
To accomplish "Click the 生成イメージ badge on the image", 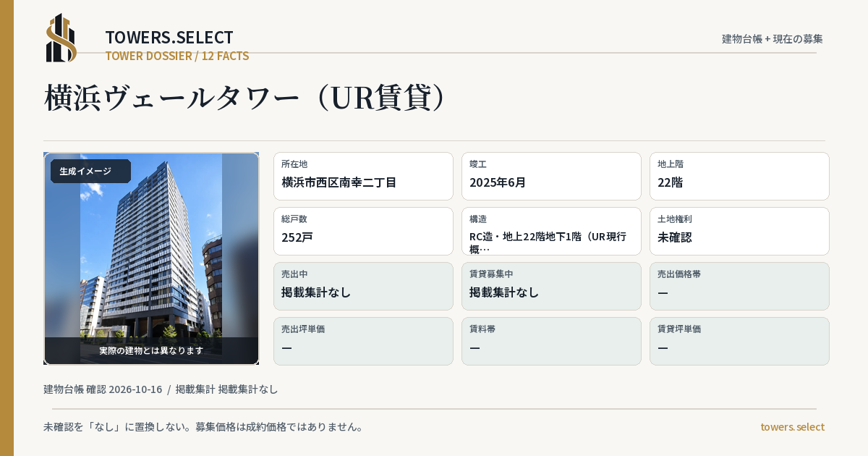I will (90, 171).
